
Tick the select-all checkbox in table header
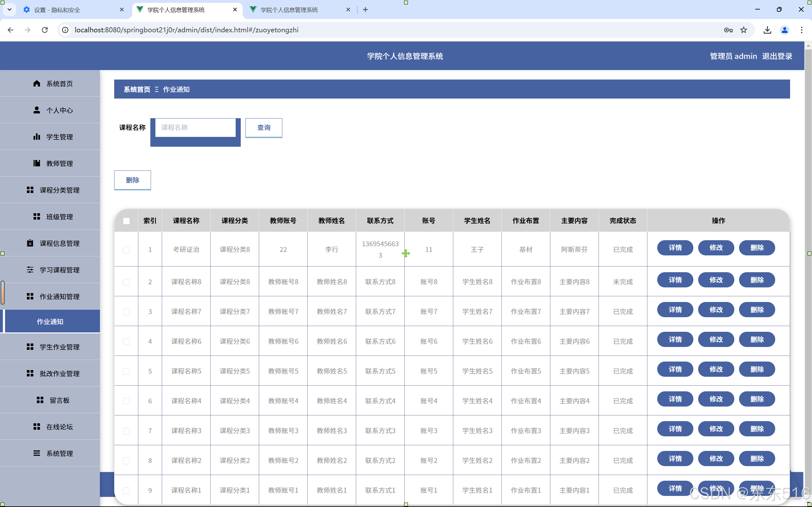coord(126,221)
